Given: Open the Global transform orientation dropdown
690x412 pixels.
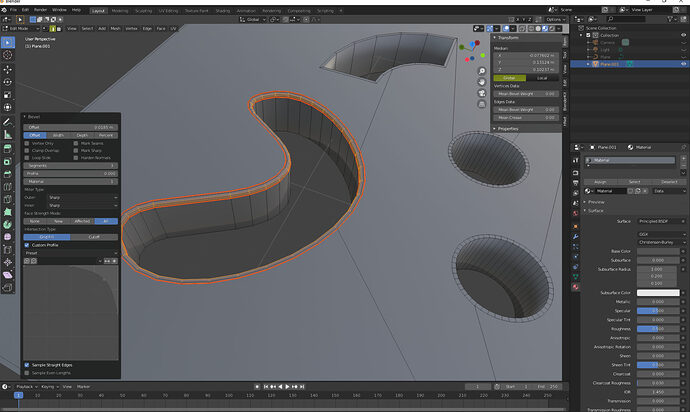Looking at the screenshot, I should coord(253,20).
